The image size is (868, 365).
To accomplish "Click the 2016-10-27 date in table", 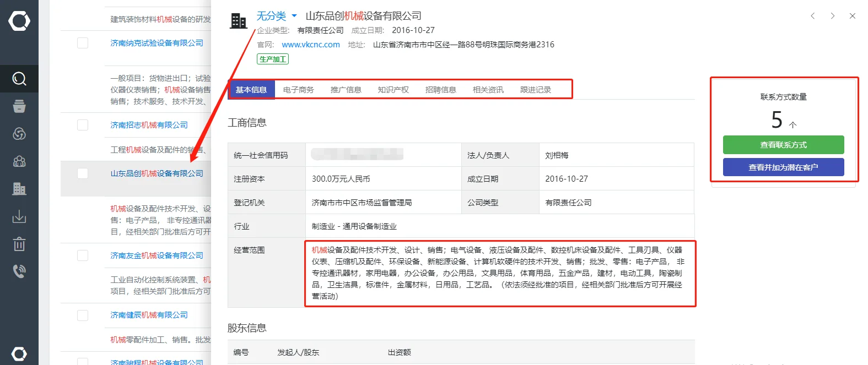I will (x=567, y=179).
